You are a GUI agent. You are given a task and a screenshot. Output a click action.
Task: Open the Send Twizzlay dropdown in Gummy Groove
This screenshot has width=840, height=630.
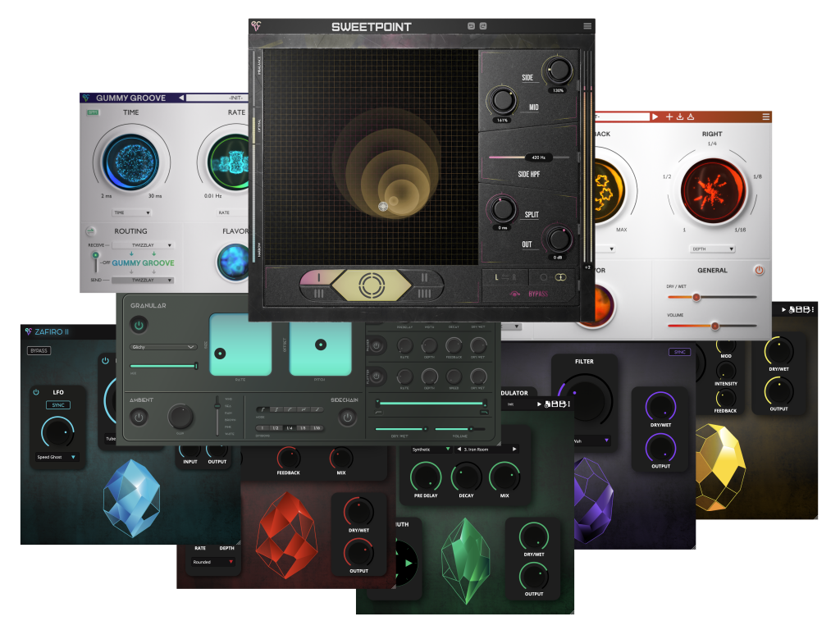click(x=143, y=280)
